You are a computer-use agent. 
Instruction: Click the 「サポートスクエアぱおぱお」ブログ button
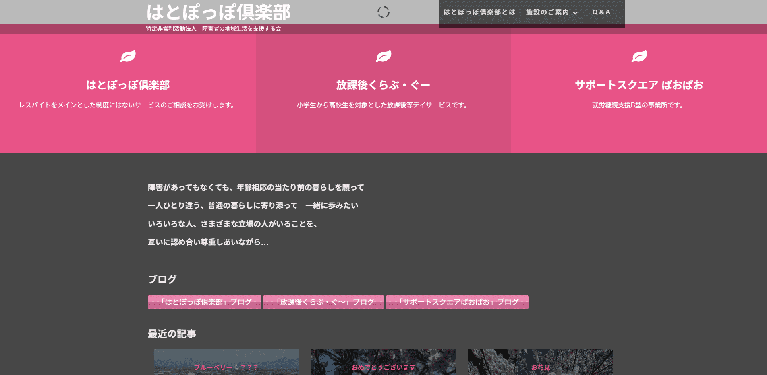(x=457, y=302)
